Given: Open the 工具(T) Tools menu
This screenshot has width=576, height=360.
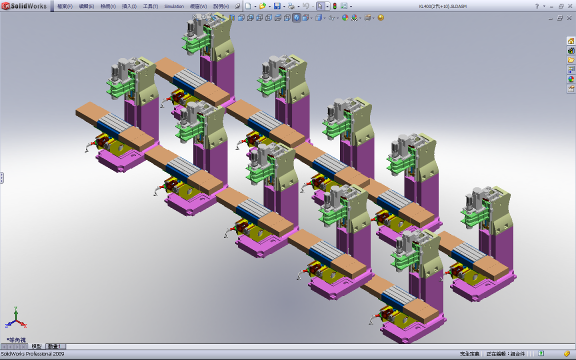Looking at the screenshot, I should tap(151, 6).
